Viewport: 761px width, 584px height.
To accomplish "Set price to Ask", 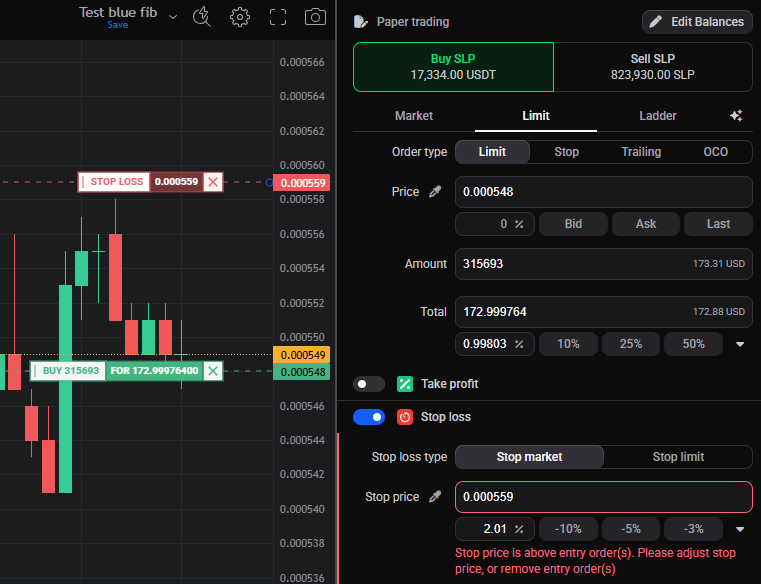I will (646, 224).
